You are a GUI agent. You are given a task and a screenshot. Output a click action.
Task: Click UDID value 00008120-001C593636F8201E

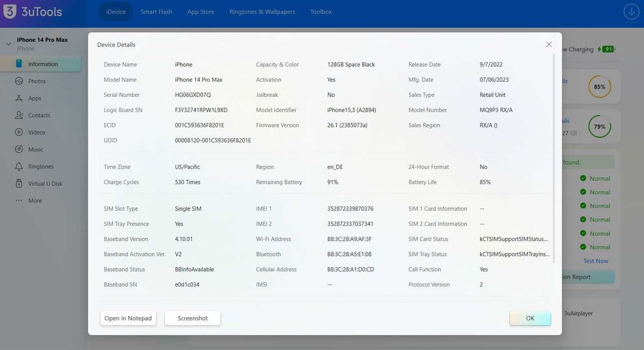pos(213,140)
